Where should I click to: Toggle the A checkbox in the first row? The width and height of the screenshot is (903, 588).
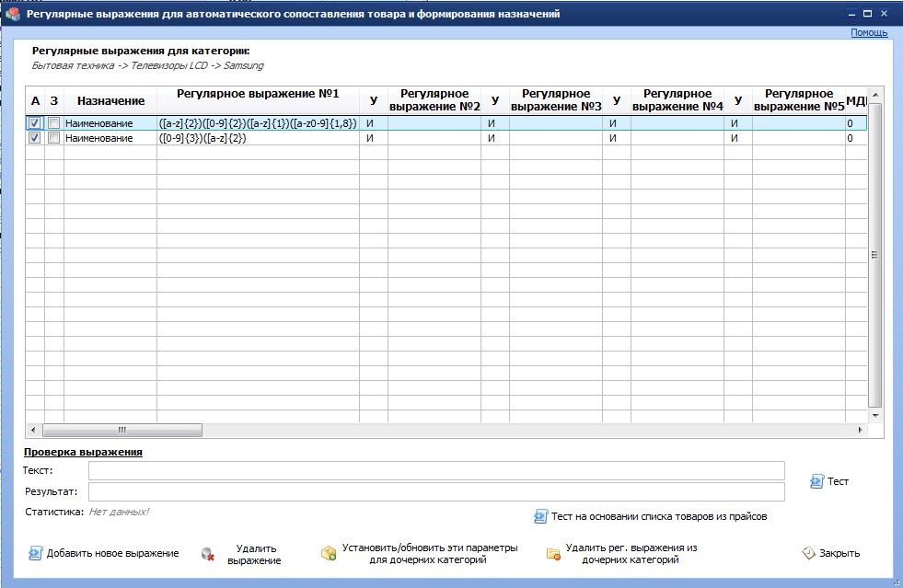(x=35, y=122)
